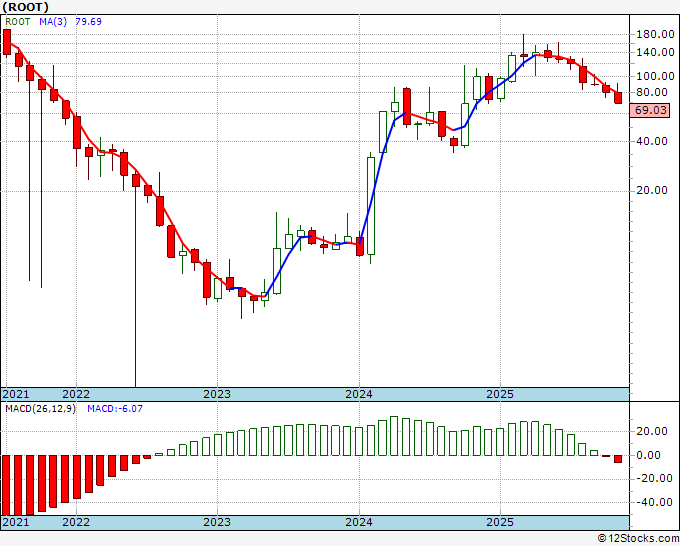Click the 80.00 price axis label

coord(651,92)
